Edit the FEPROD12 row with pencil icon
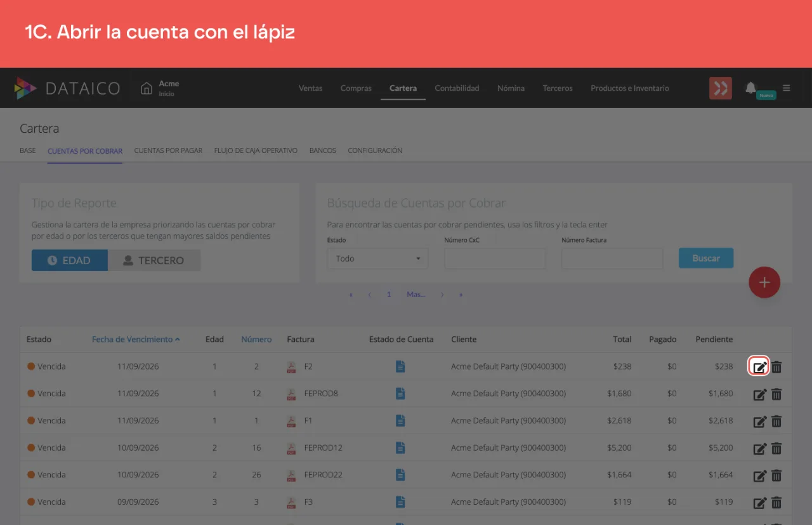Image resolution: width=812 pixels, height=525 pixels. coord(759,448)
